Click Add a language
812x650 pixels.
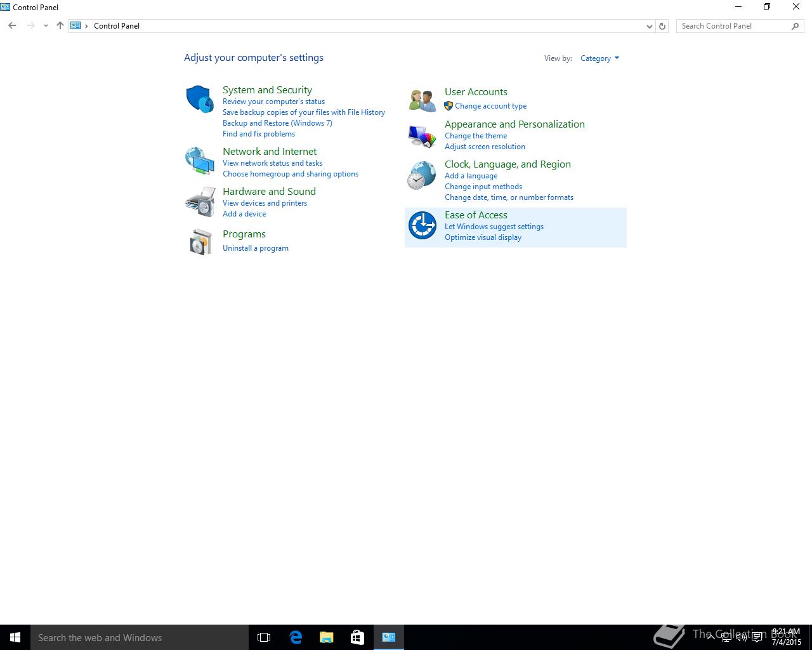(x=471, y=176)
